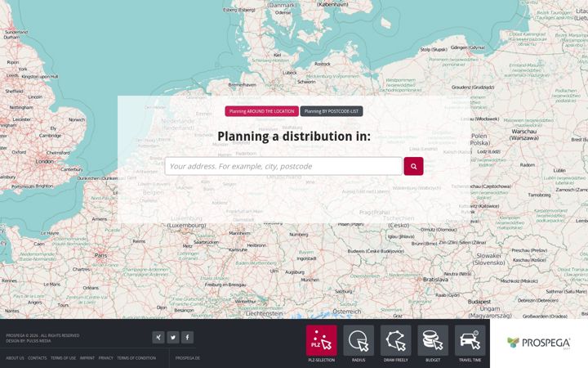Open the Imprint link
588x368 pixels.
pos(87,358)
